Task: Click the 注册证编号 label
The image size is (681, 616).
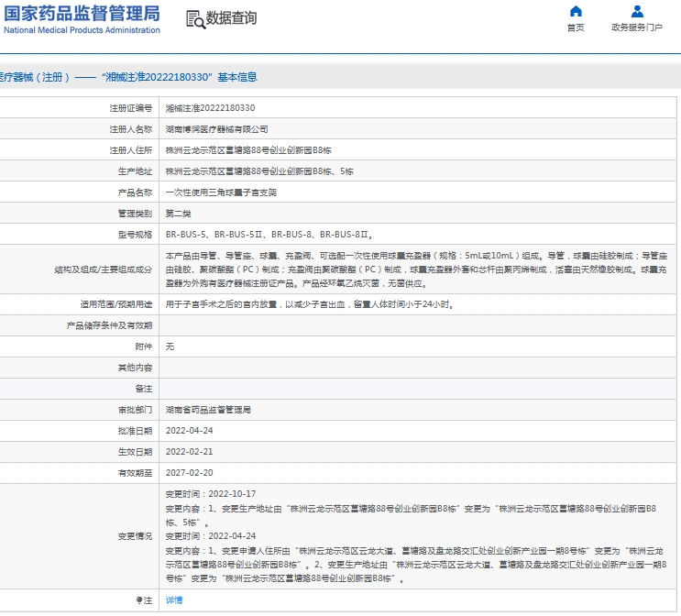Action: 131,108
